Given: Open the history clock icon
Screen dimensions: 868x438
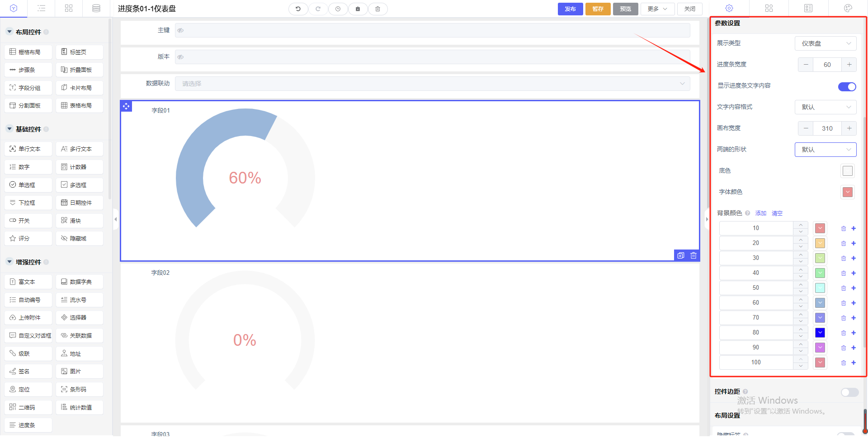Looking at the screenshot, I should [338, 9].
